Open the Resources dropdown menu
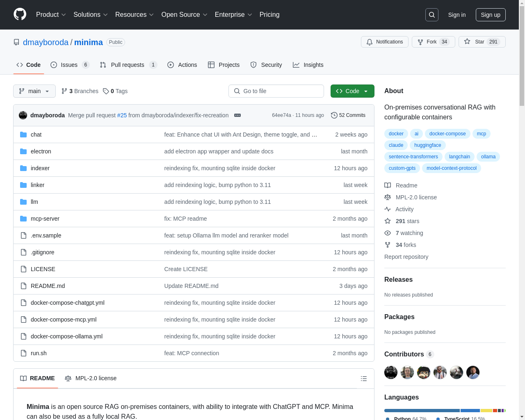The width and height of the screenshot is (525, 420). pos(135,15)
